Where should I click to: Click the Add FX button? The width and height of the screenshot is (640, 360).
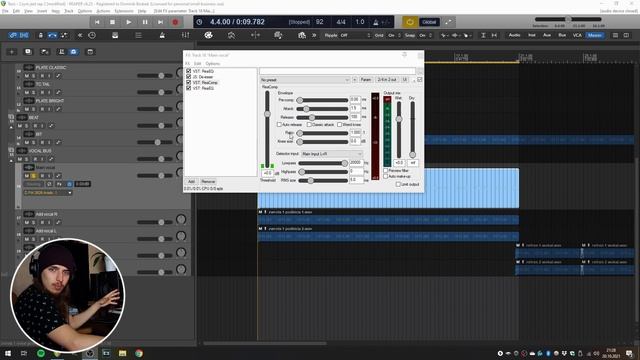coord(191,182)
